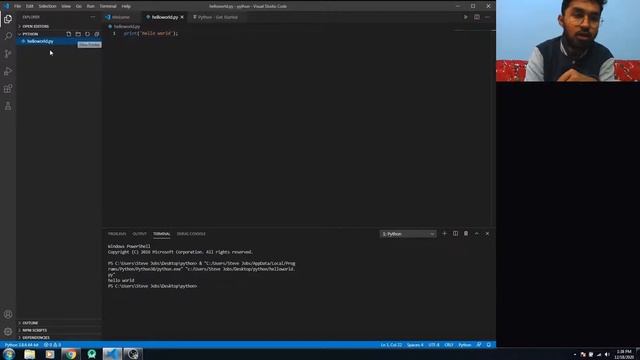Split the editor with the split icon
This screenshot has width=640, height=360.
[477, 17]
